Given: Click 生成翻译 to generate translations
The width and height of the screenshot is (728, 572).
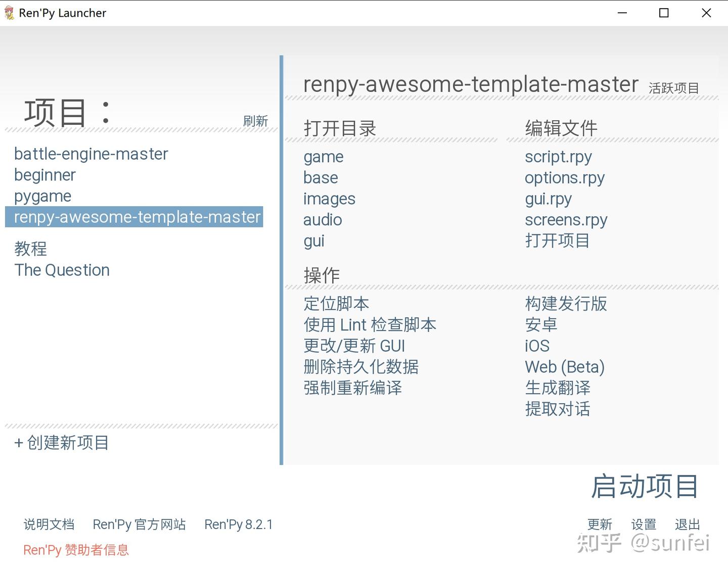Looking at the screenshot, I should [x=558, y=388].
